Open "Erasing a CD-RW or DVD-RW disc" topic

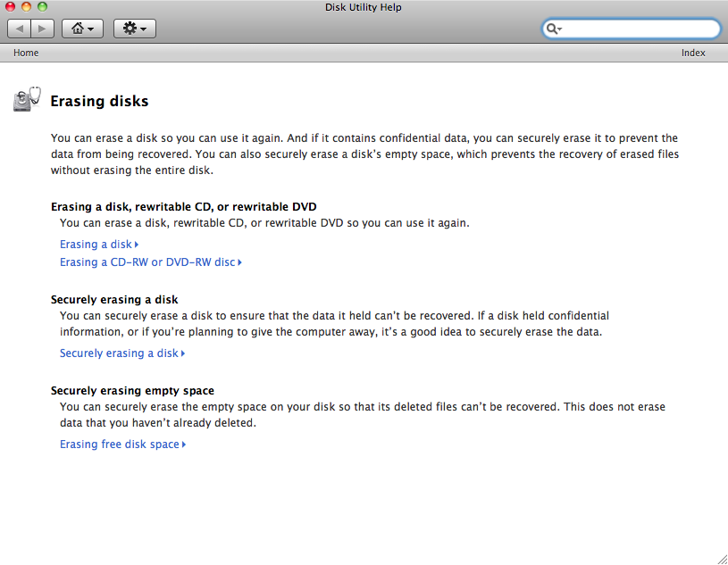147,262
